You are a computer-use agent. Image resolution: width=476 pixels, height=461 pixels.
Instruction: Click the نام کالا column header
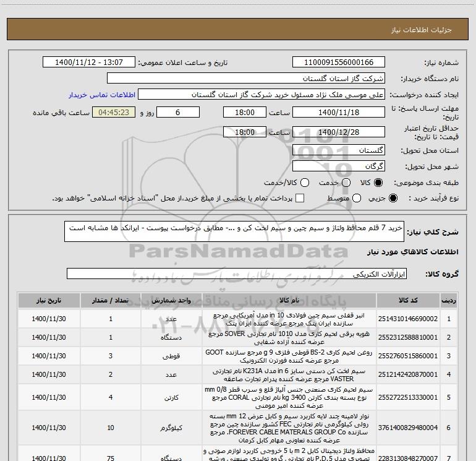pyautogui.click(x=289, y=301)
